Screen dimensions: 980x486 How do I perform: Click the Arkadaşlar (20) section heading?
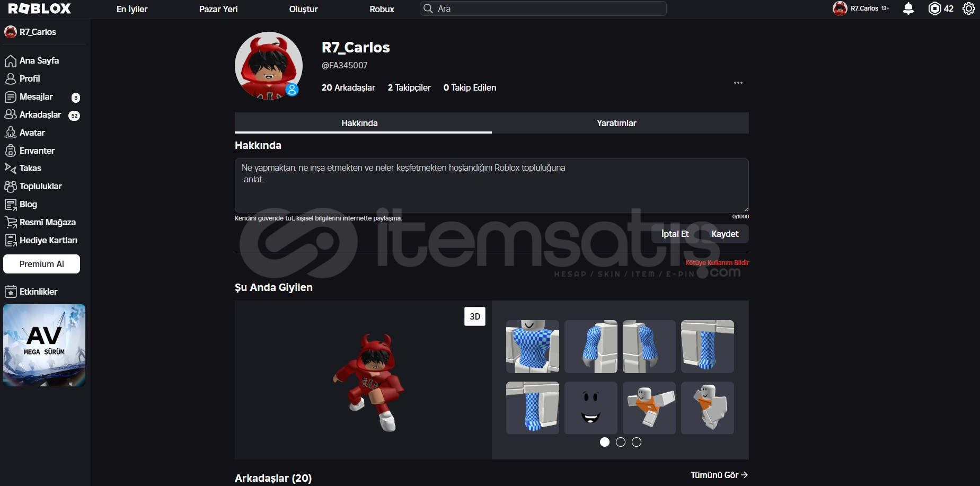(x=273, y=478)
